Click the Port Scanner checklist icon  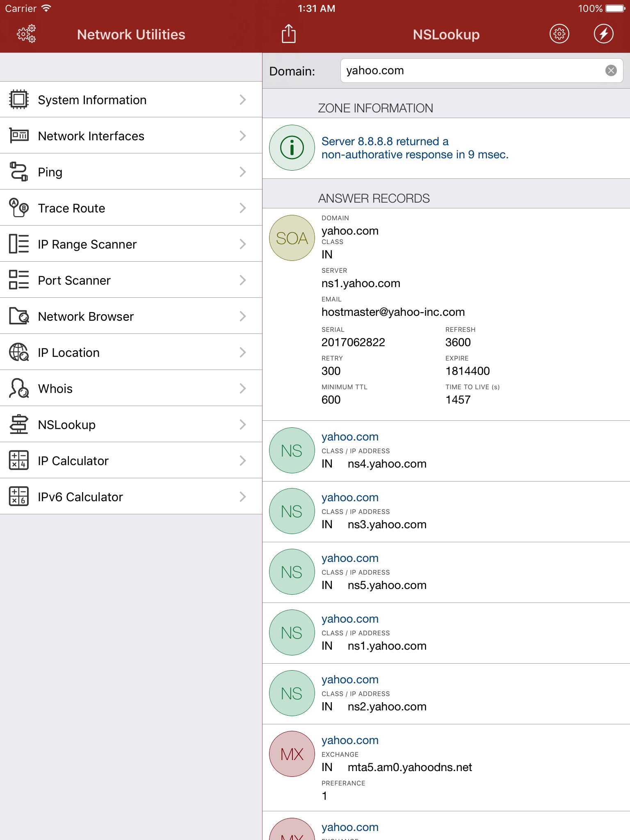click(x=19, y=280)
